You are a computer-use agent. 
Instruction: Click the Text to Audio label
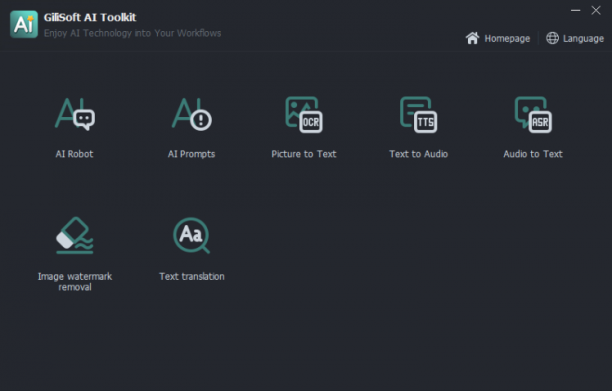click(418, 154)
